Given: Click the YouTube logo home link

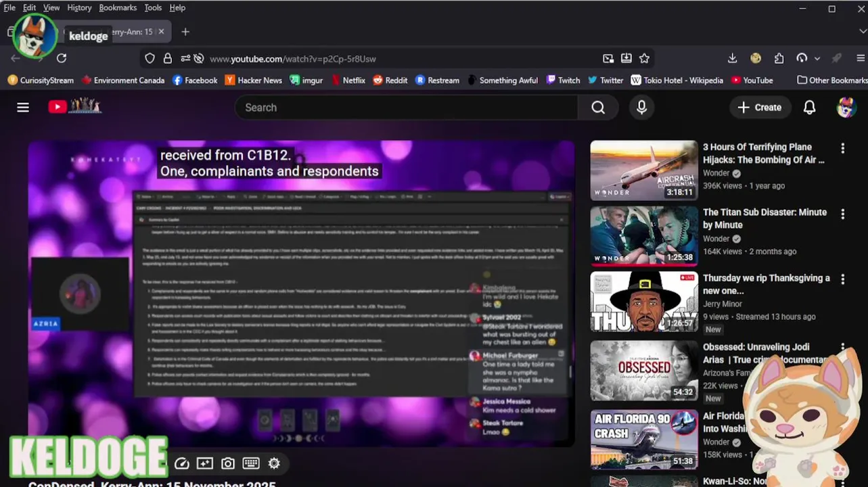Looking at the screenshot, I should [74, 106].
